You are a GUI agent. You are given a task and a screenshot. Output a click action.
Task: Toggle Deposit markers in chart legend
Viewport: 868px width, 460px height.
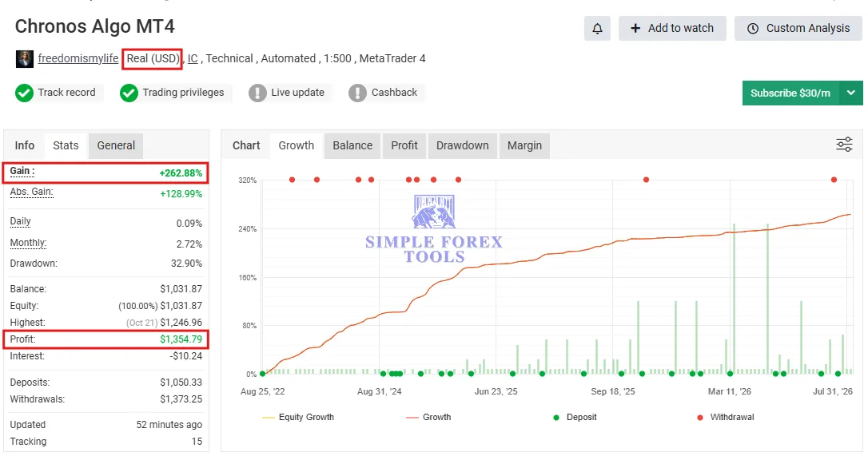pyautogui.click(x=575, y=417)
